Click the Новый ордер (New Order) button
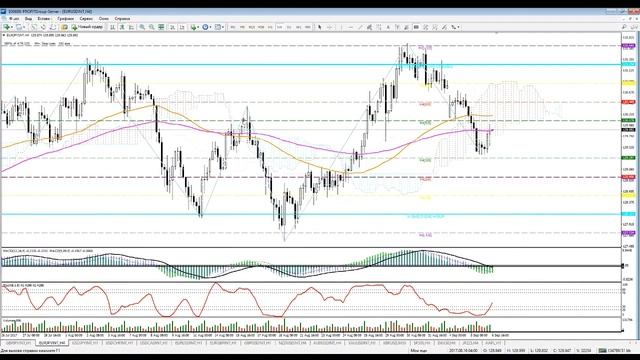The image size is (640, 360). tap(88, 27)
